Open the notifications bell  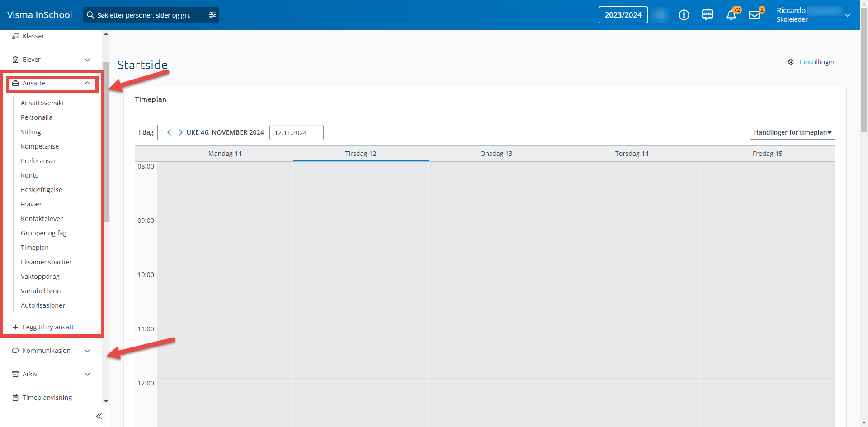pos(731,15)
